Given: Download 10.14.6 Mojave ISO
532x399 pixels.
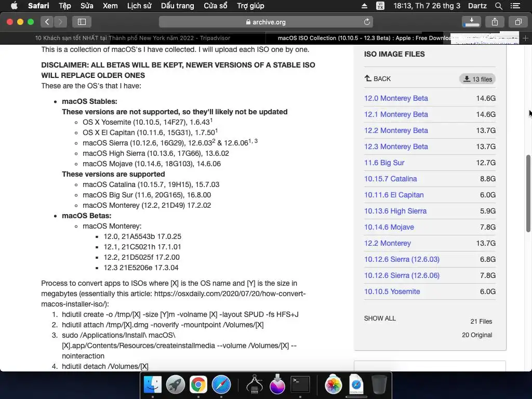Looking at the screenshot, I should tap(389, 228).
